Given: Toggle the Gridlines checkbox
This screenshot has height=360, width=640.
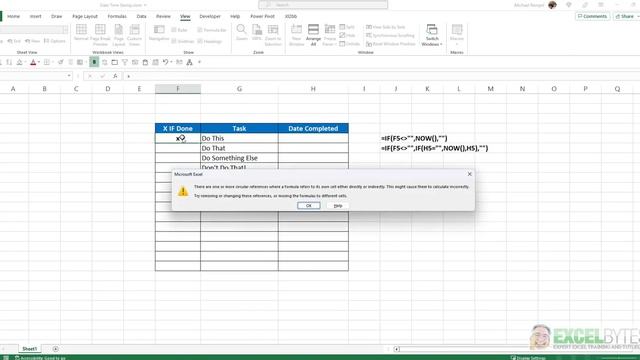Looking at the screenshot, I should pyautogui.click(x=183, y=41).
